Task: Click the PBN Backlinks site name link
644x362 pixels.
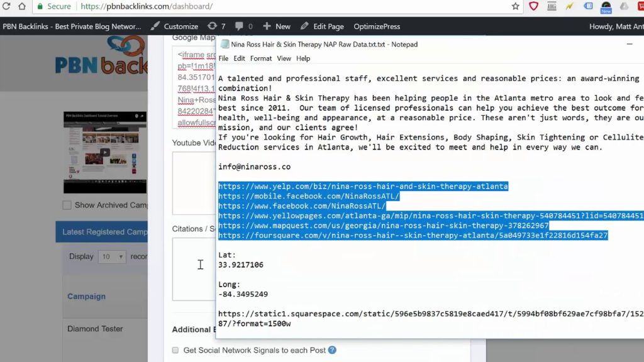Action: (72, 26)
